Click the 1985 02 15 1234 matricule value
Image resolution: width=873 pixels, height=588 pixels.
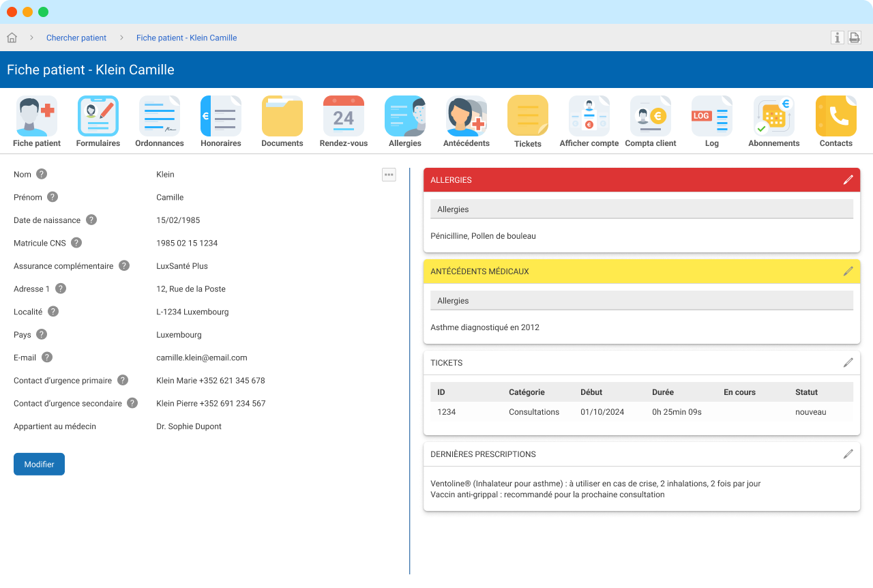point(187,243)
